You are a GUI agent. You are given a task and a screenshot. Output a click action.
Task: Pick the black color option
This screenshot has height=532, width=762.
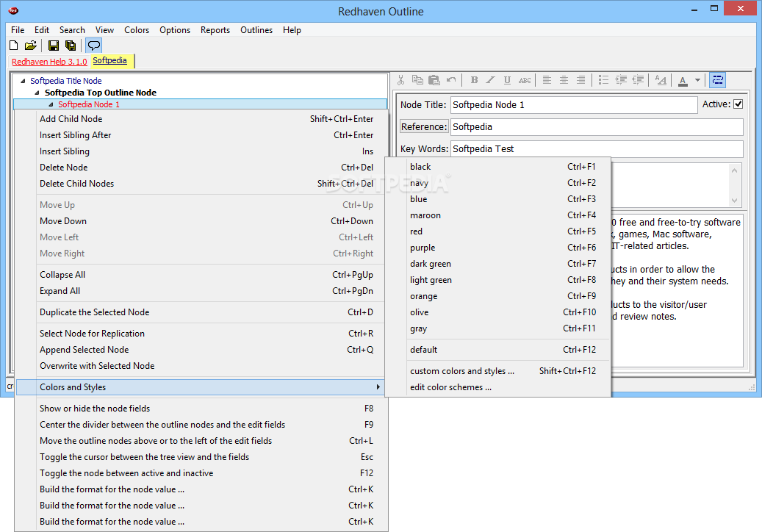(498, 167)
